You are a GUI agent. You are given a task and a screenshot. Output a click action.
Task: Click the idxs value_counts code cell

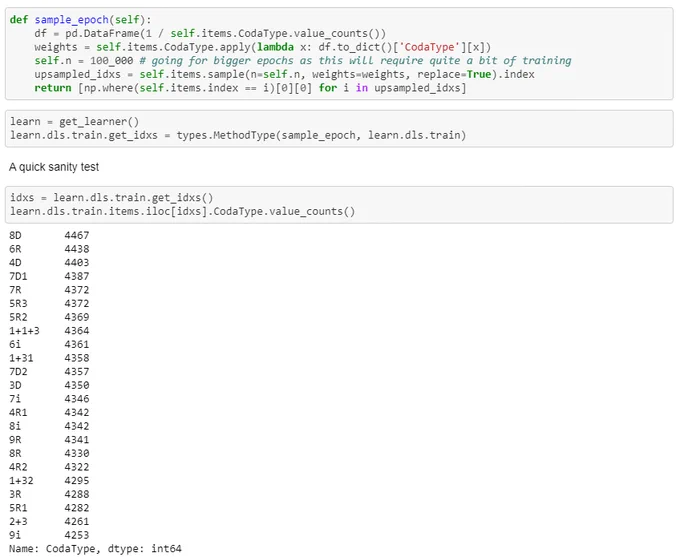339,205
